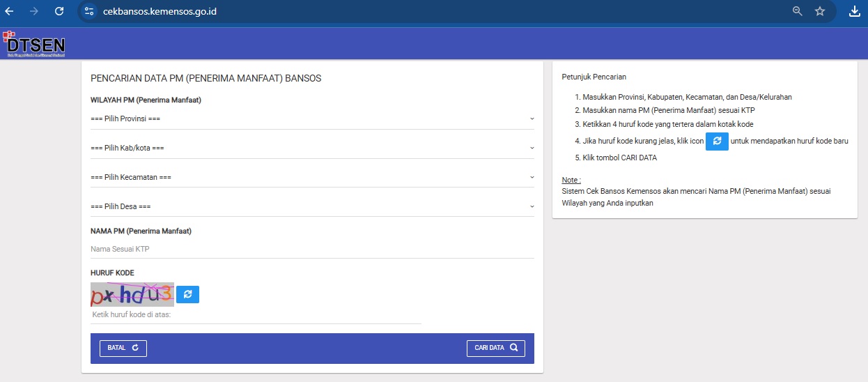This screenshot has width=868, height=382.
Task: Click the DTSEN logo in the header
Action: click(35, 44)
